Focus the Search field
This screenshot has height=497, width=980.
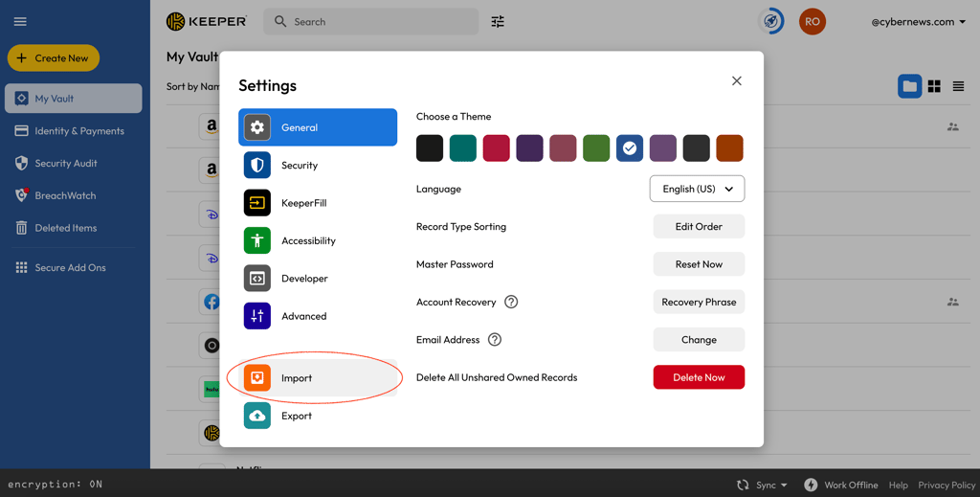tap(371, 22)
